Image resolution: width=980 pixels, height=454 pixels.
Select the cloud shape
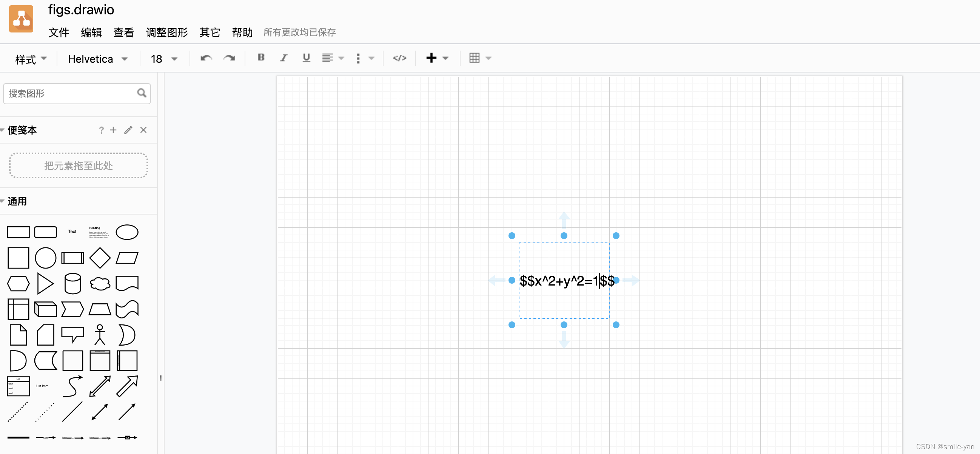[100, 284]
